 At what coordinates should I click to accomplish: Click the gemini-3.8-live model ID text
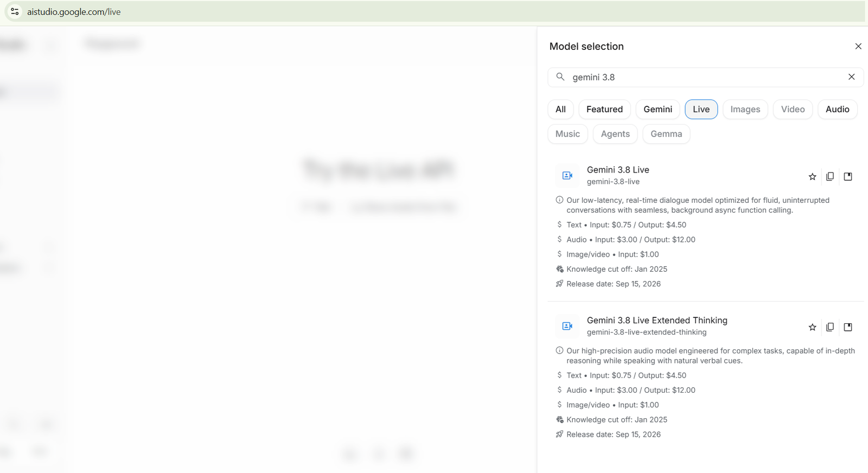tap(613, 182)
